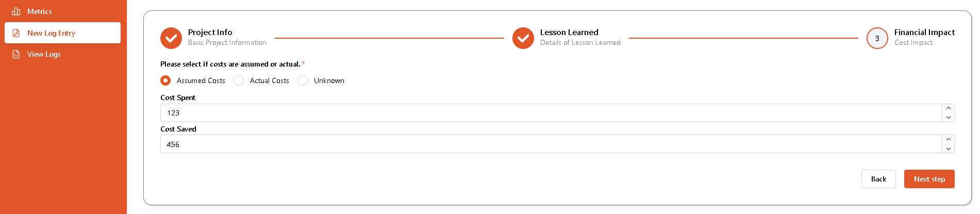Click the step 3 Financial Impact circle

pyautogui.click(x=877, y=38)
